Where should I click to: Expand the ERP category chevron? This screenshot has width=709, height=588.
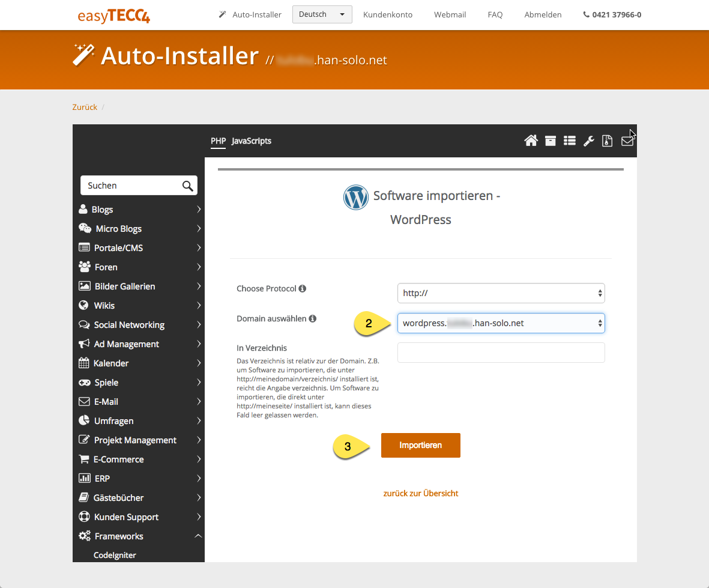(199, 478)
